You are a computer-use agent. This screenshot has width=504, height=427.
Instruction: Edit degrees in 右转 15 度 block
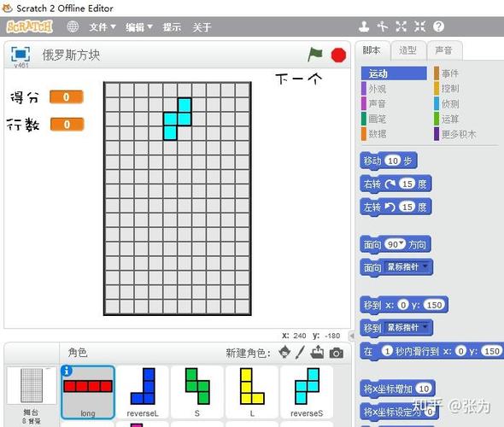407,184
